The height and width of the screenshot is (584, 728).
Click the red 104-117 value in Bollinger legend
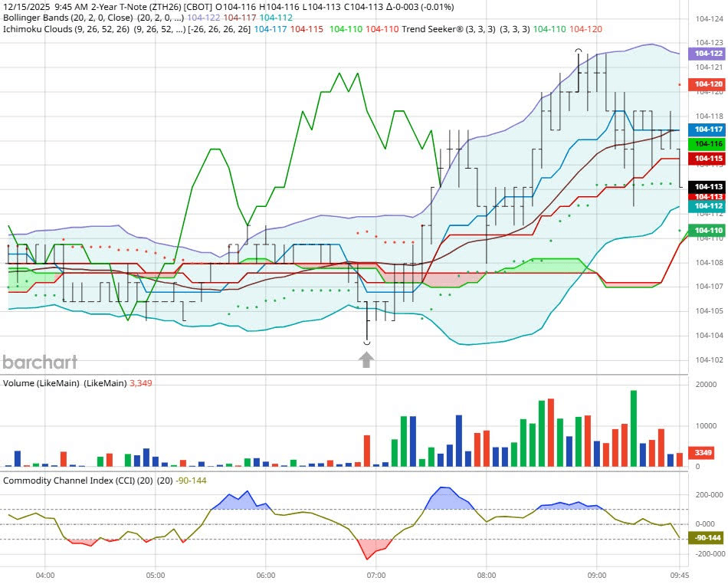pyautogui.click(x=240, y=18)
